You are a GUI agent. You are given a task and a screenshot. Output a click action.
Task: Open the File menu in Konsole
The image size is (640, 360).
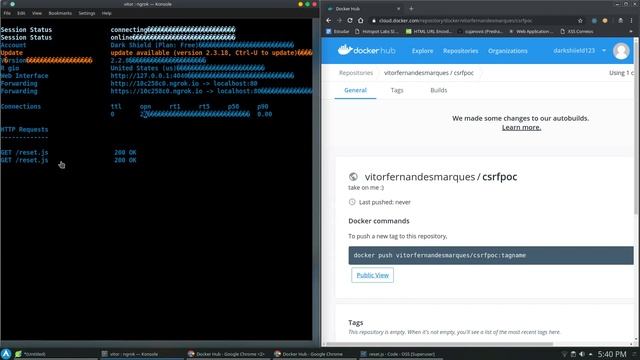[7, 13]
